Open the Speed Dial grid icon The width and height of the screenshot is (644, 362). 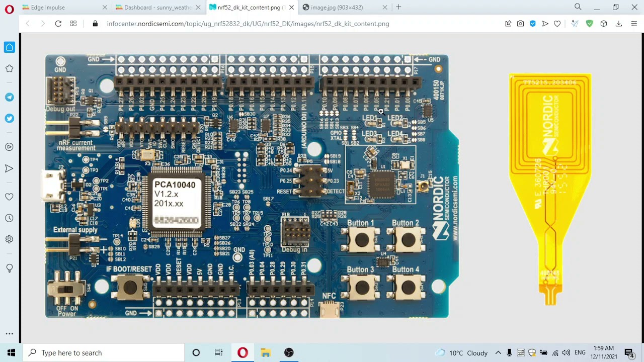[x=73, y=24]
